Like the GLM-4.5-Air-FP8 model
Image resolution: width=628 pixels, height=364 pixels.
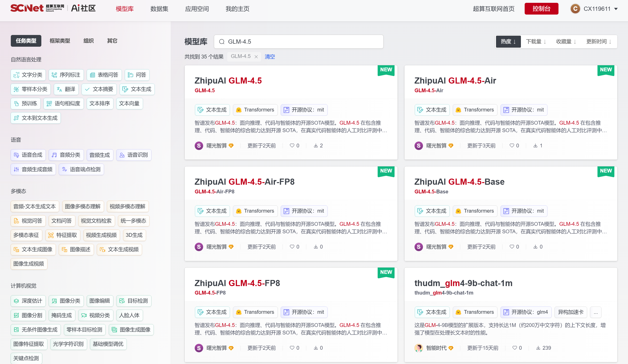click(x=292, y=246)
